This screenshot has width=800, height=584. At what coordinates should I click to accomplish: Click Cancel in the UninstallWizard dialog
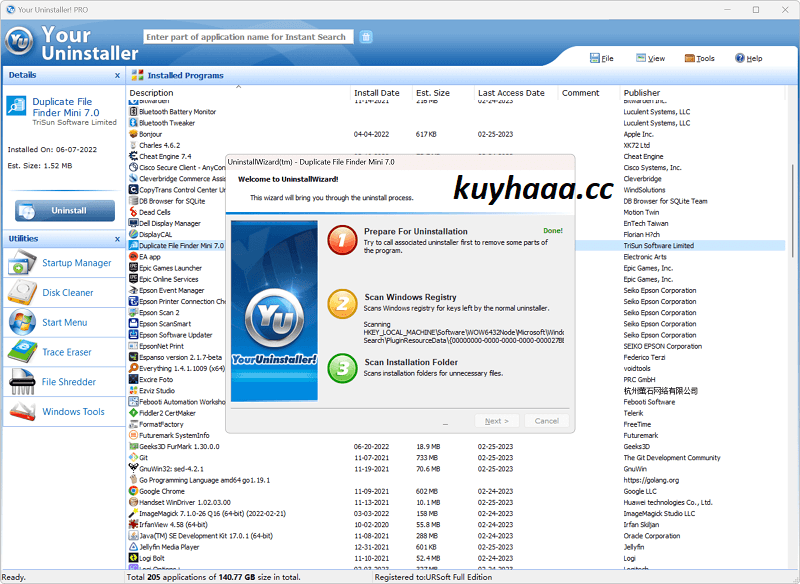(546, 421)
